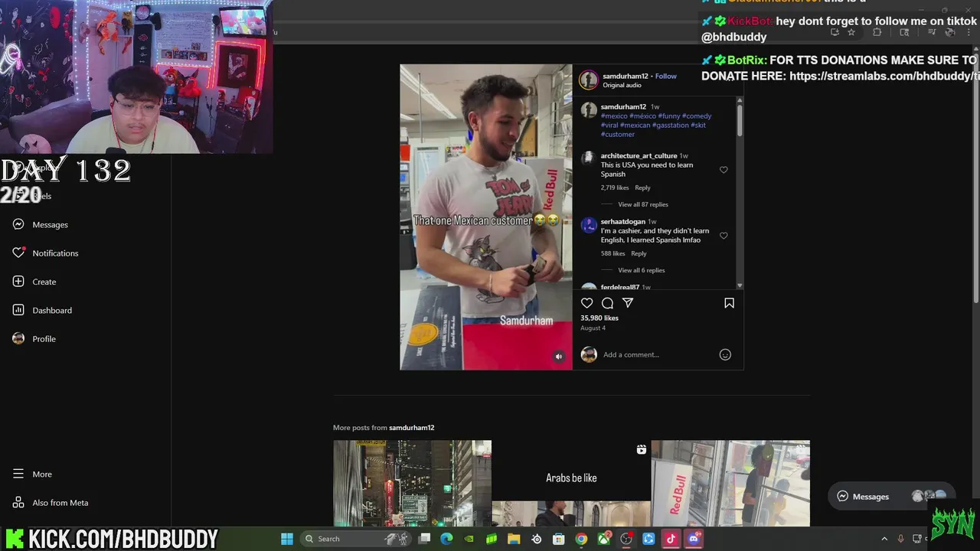This screenshot has width=980, height=551.
Task: Click samdurham12 avatar in post header
Action: pyautogui.click(x=588, y=80)
